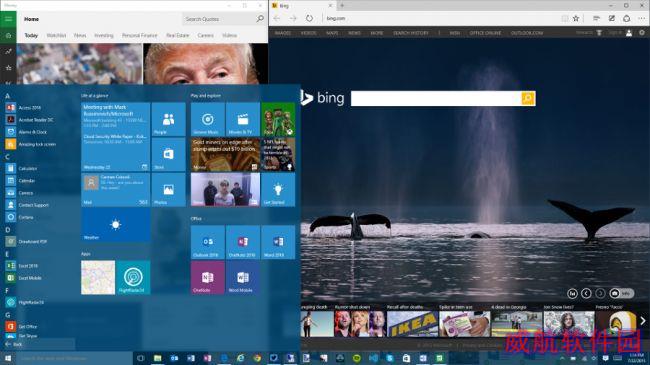The image size is (650, 365).
Task: Advance the Bing news carousel arrow
Action: coord(643,321)
